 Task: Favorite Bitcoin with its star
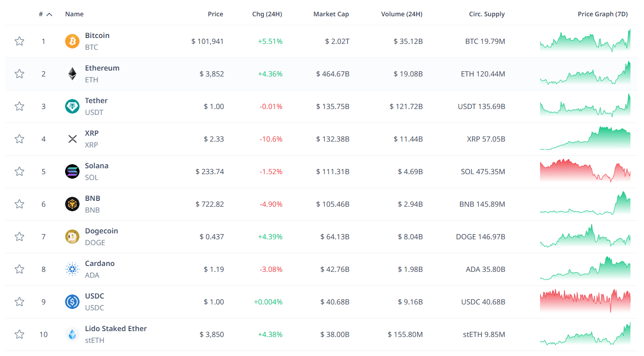coord(19,41)
